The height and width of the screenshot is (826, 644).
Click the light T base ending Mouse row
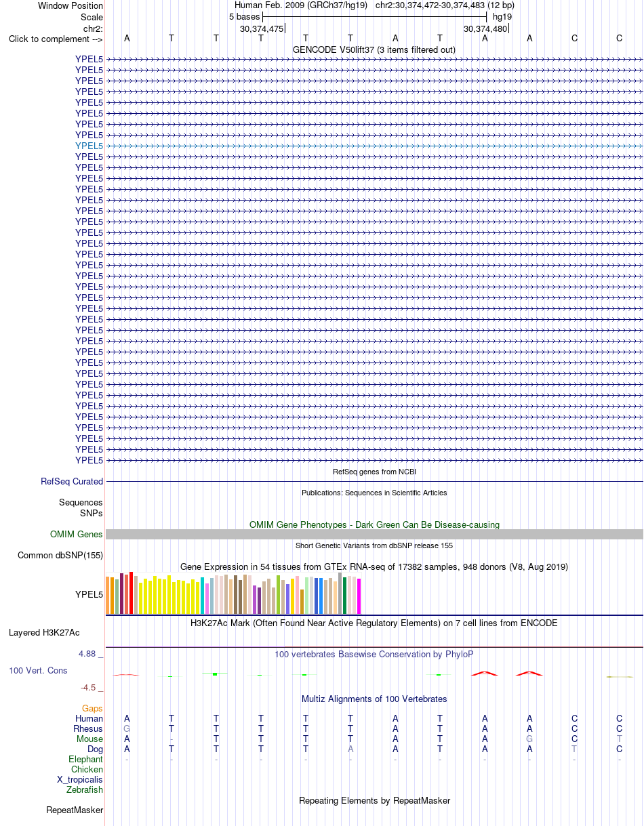tap(619, 739)
